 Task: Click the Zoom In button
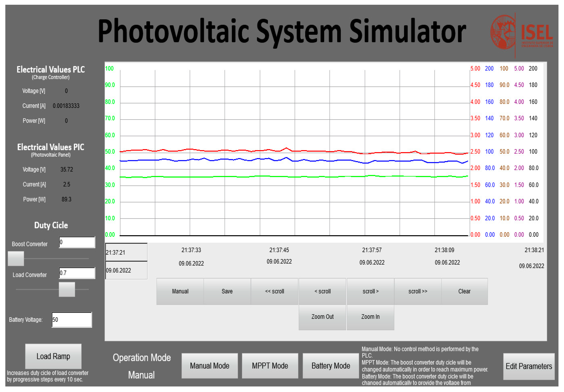370,317
